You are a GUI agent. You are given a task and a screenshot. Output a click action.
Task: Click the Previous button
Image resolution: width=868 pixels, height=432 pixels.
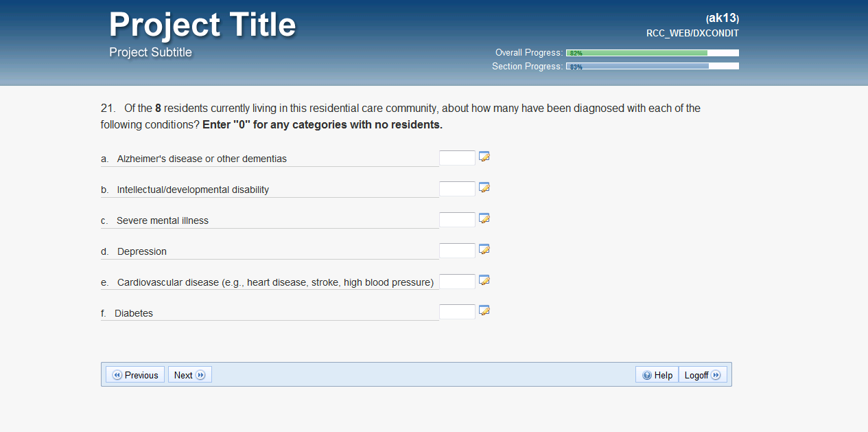click(x=135, y=375)
